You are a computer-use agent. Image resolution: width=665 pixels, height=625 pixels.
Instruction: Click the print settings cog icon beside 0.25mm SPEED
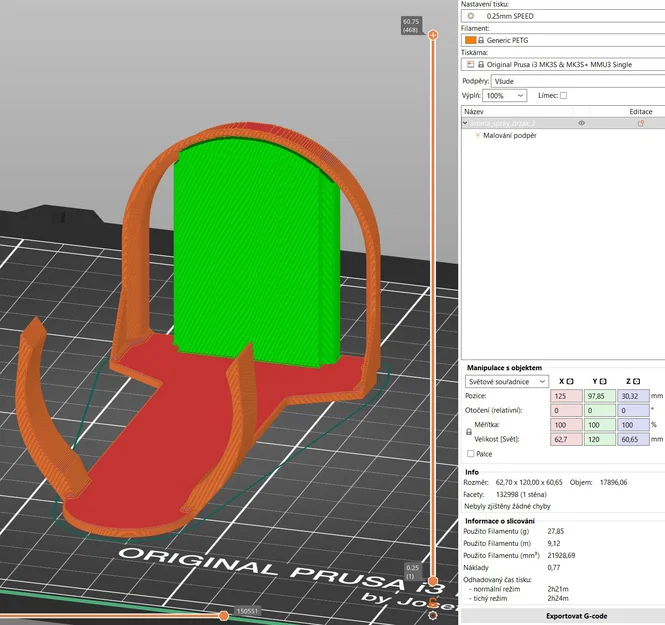pos(471,16)
